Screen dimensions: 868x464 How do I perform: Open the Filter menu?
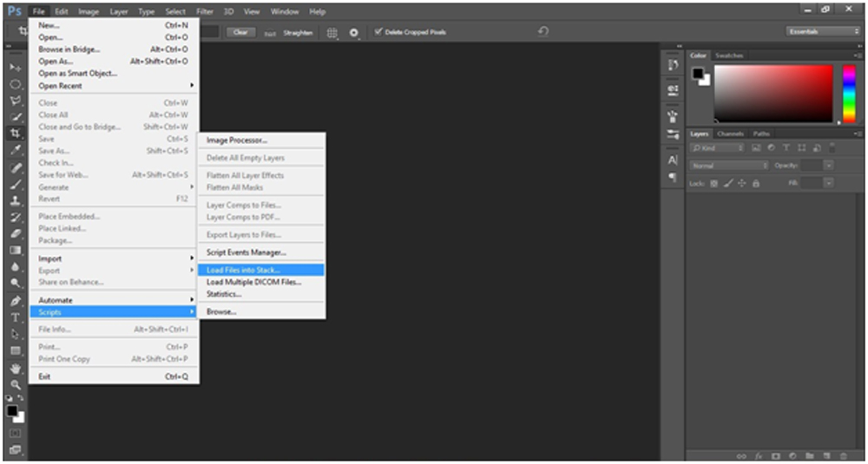point(204,11)
